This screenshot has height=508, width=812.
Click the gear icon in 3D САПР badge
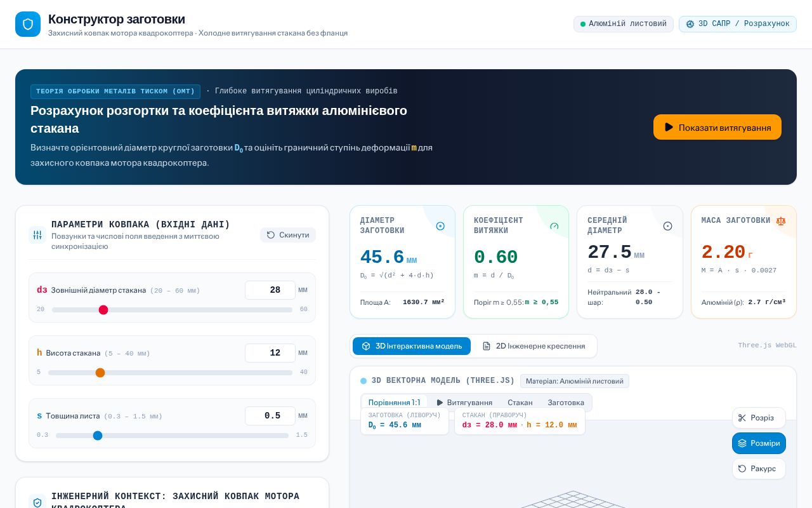(x=690, y=24)
